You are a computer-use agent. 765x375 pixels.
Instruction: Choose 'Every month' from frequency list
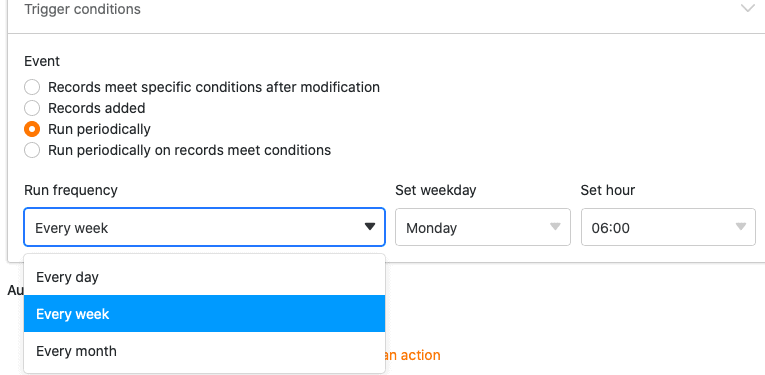click(204, 351)
